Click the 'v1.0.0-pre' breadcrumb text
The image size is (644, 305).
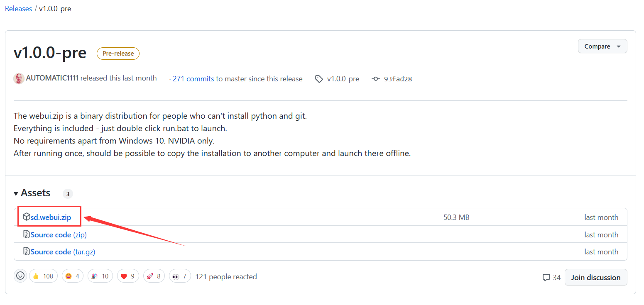[x=55, y=9]
